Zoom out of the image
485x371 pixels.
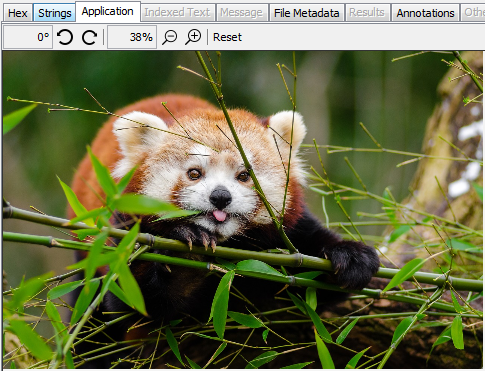pos(170,37)
